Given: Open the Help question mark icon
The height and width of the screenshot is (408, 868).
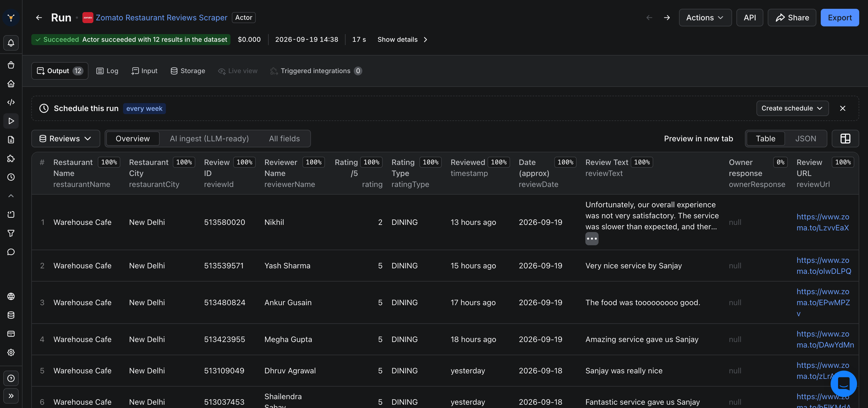Looking at the screenshot, I should pyautogui.click(x=11, y=378).
